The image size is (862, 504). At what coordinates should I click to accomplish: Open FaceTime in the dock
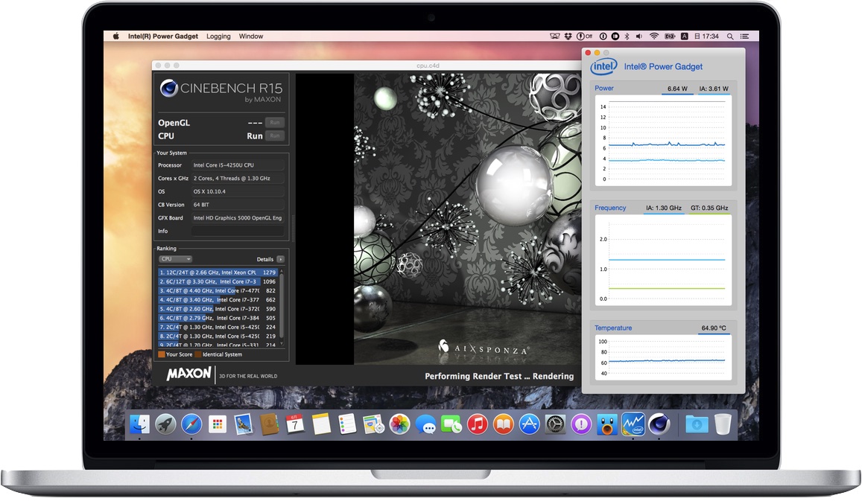(451, 424)
